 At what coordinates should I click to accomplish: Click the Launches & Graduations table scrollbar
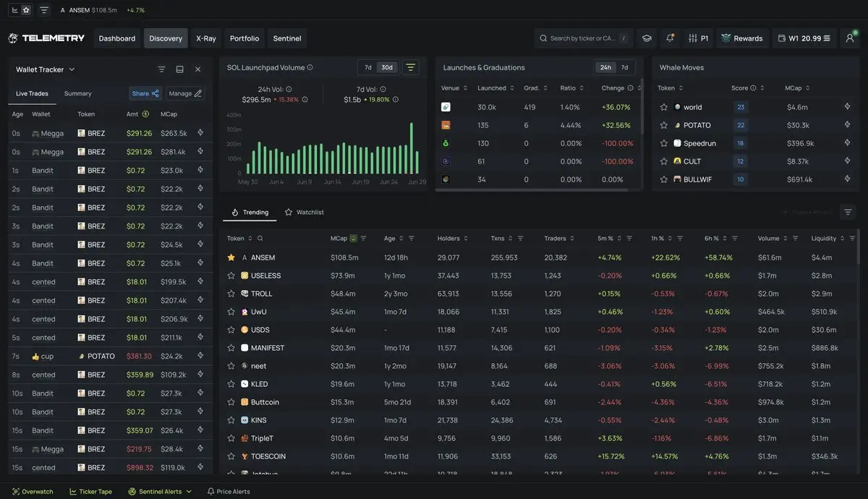point(641,106)
